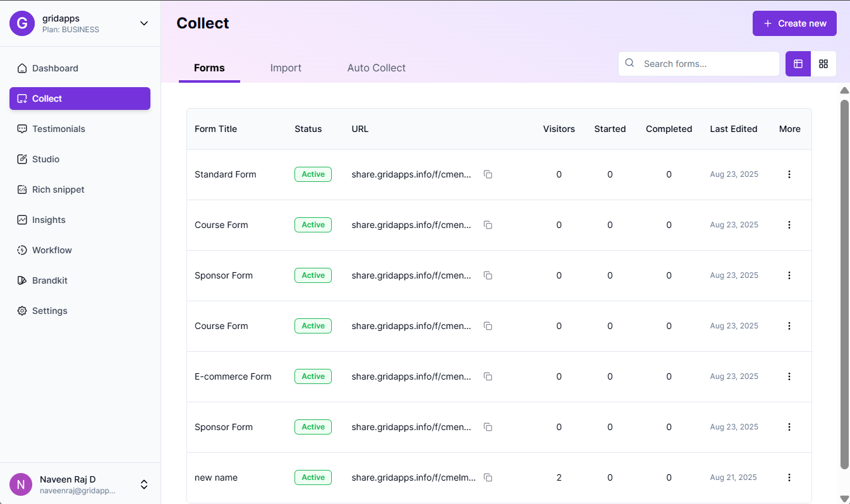Copy the E-commerce Form share URL
The image size is (850, 504).
[x=488, y=376]
